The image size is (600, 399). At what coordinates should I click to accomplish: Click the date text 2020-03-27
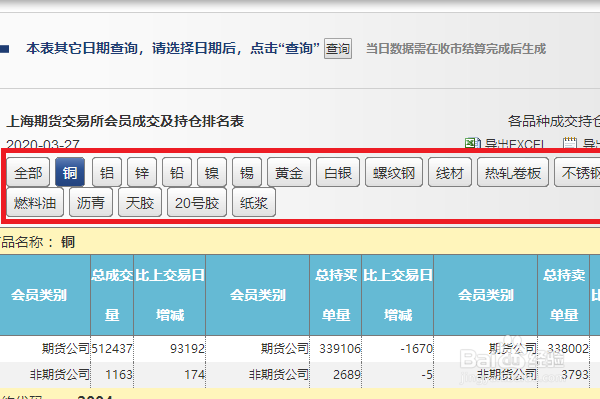point(43,144)
